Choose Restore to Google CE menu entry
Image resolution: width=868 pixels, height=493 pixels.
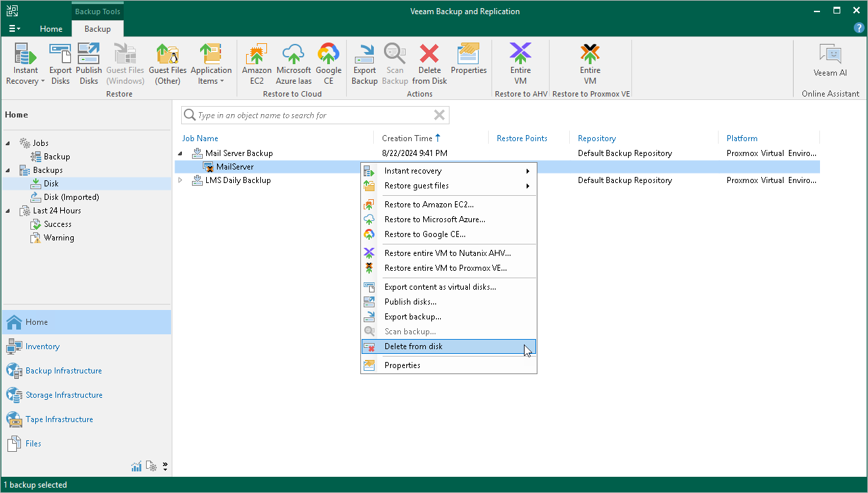pos(449,234)
